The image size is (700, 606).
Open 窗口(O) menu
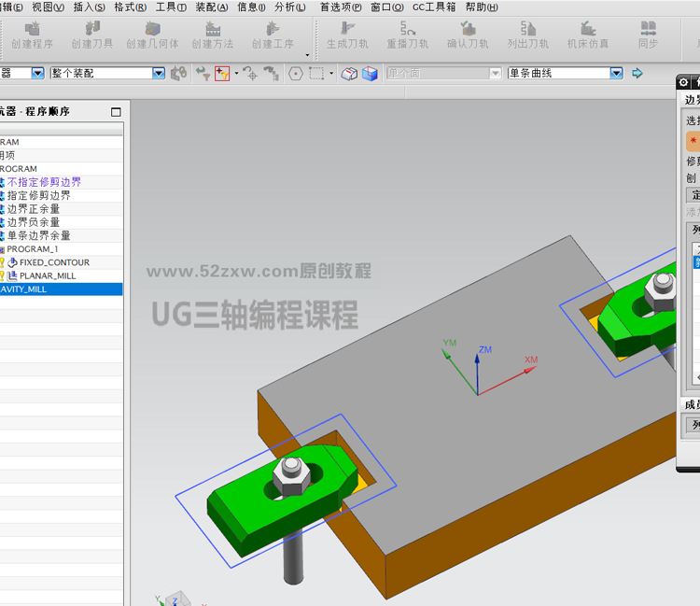(387, 7)
